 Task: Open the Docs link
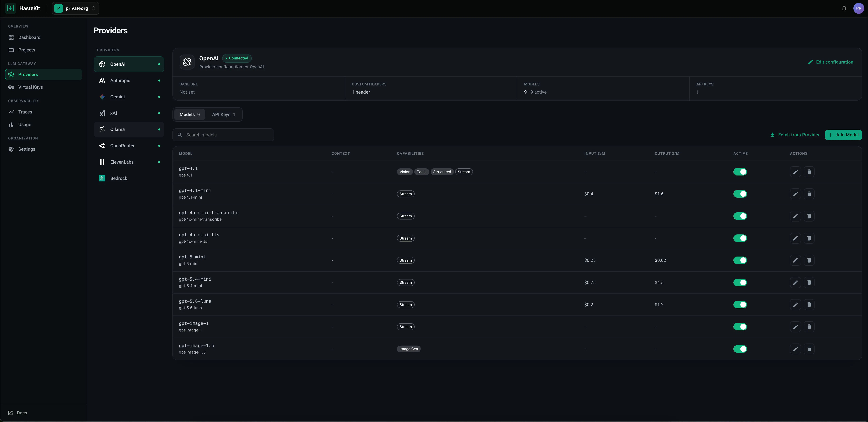[17, 413]
